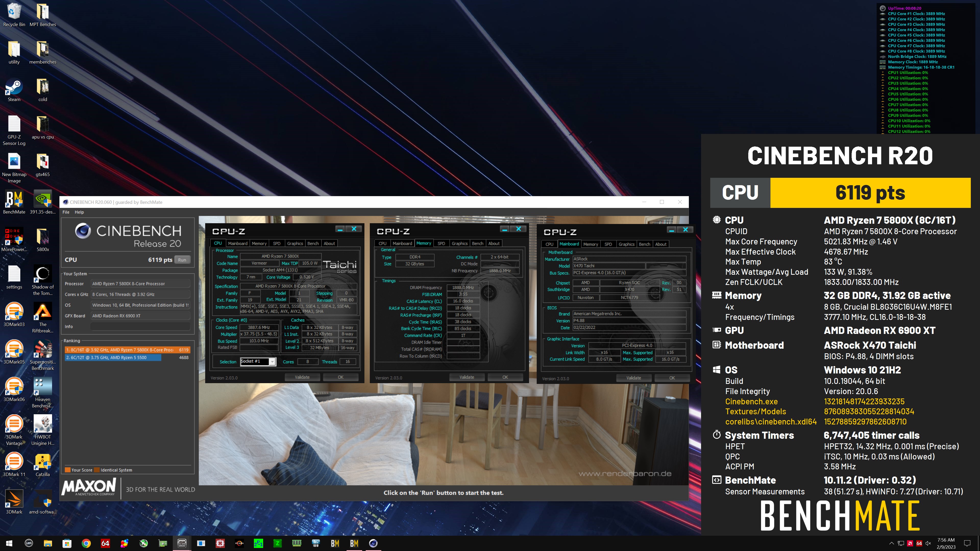This screenshot has height=551, width=980.
Task: Switch to Mainboard tab in first CPU-Z window
Action: click(238, 243)
